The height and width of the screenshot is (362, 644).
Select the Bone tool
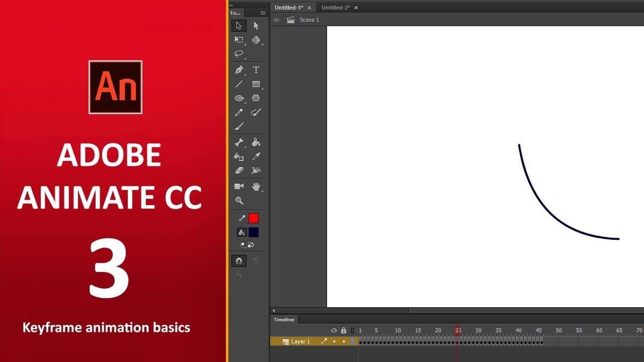click(239, 143)
